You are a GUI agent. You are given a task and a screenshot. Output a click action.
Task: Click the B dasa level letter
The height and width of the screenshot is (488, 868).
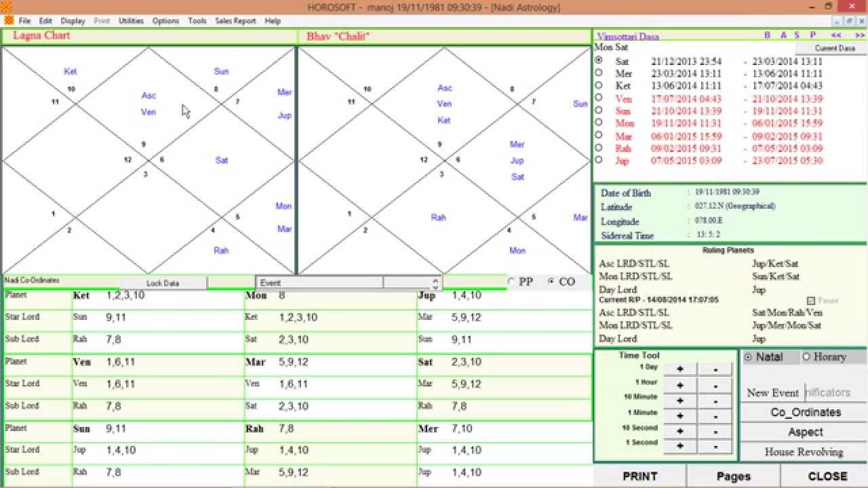(768, 35)
